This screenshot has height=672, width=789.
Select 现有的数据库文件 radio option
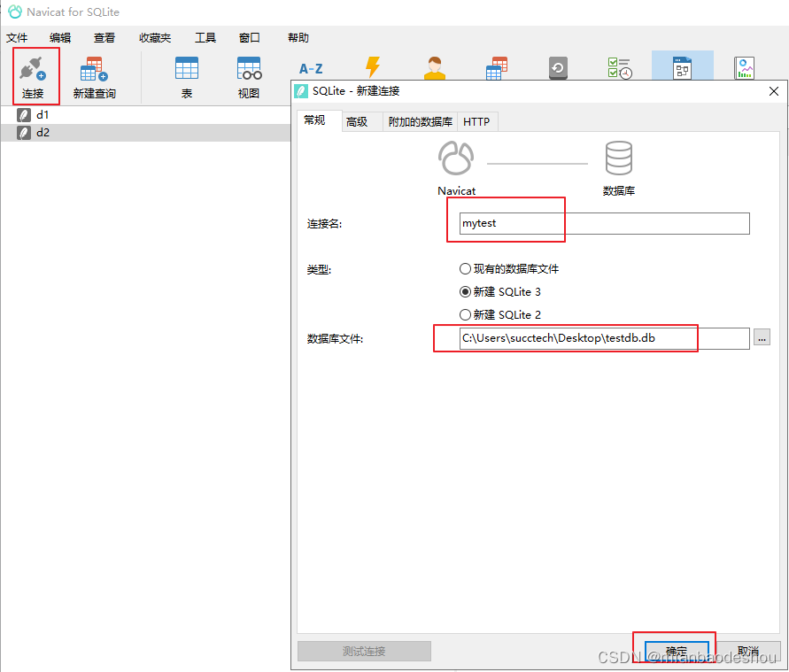coord(508,268)
